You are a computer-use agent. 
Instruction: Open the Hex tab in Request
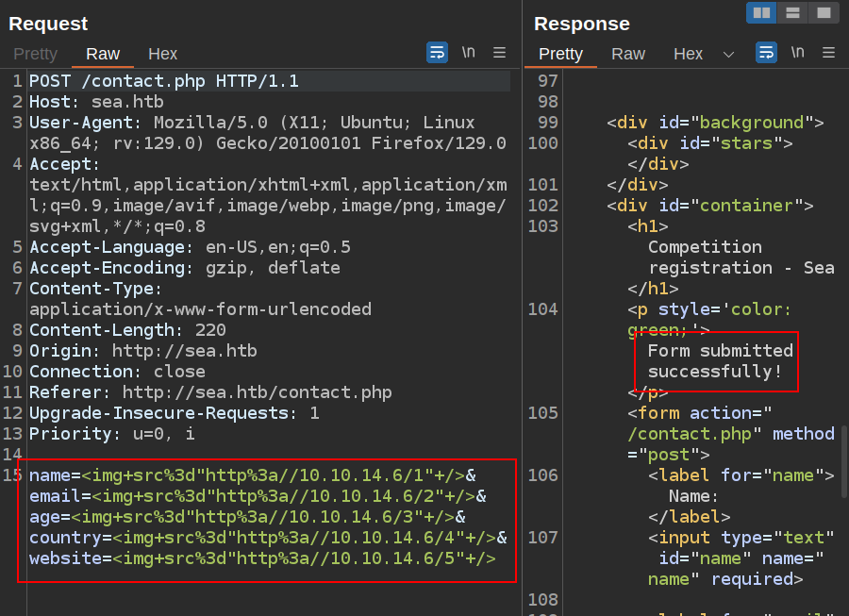coord(162,54)
